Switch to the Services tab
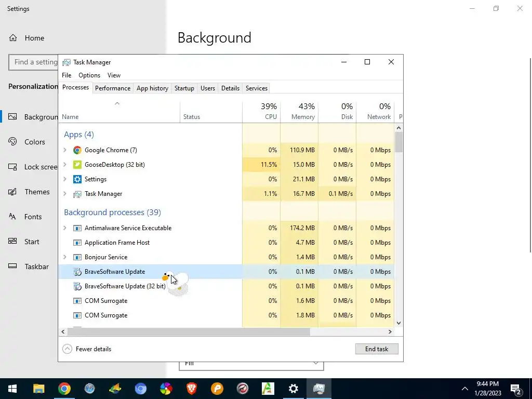532x399 pixels. [257, 88]
